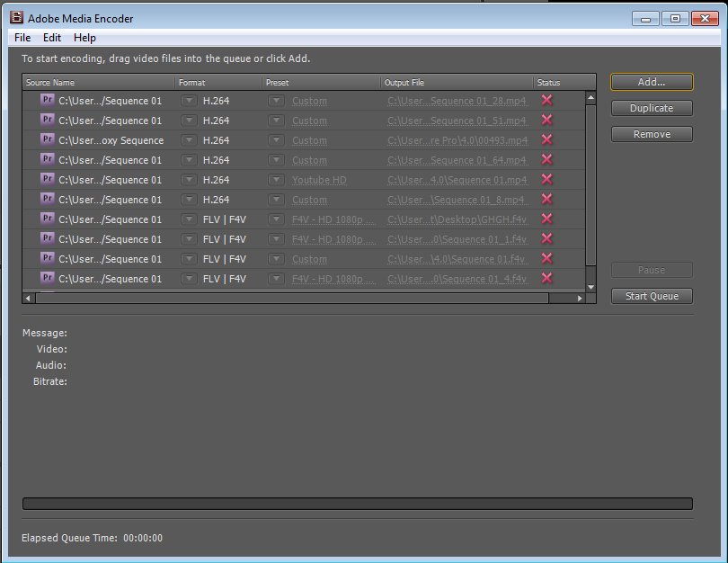Click output link 4.0\Sequence 01.f4v
Viewport: 728px width, 563px height.
[x=457, y=259]
